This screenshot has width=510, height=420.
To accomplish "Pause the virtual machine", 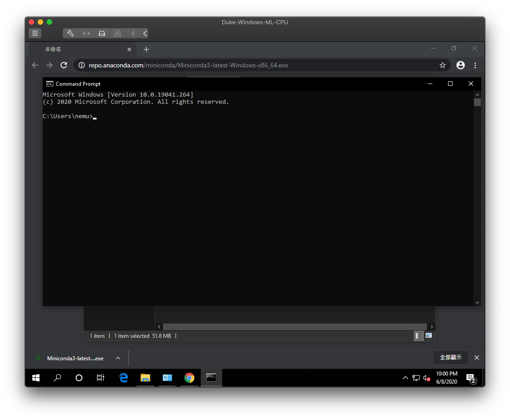I will (35, 33).
